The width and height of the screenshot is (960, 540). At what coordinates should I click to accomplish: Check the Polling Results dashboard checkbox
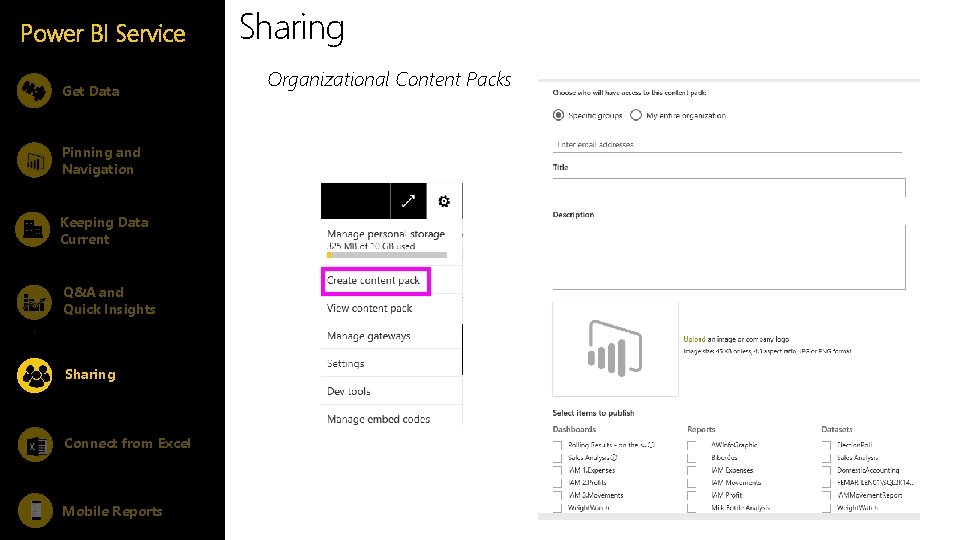[557, 445]
